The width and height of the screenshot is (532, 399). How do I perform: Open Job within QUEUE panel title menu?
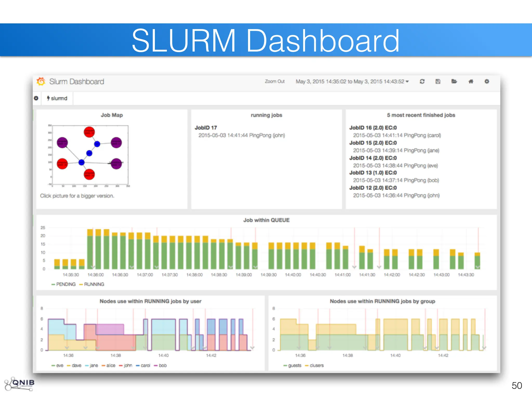point(266,220)
